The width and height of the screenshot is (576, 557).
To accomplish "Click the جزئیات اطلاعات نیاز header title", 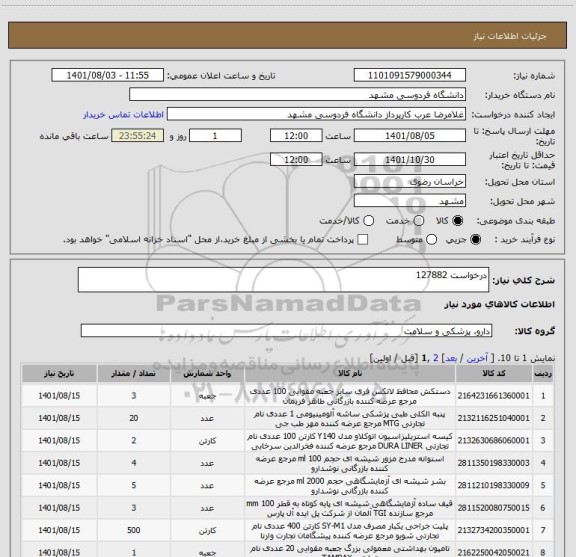I will click(x=510, y=36).
